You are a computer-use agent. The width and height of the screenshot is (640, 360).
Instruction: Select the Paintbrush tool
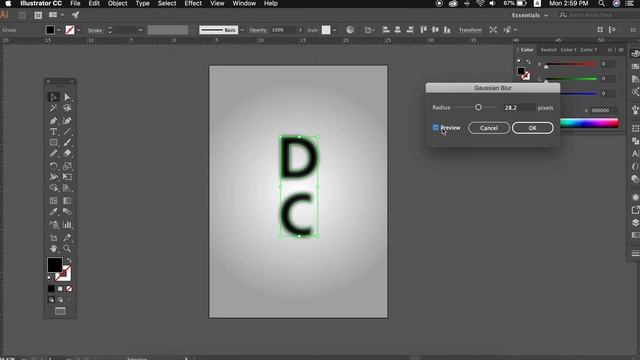(x=67, y=142)
